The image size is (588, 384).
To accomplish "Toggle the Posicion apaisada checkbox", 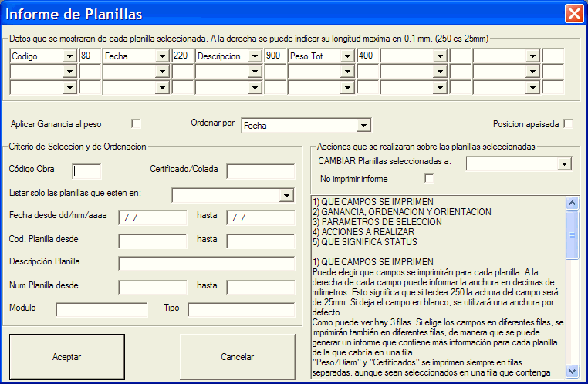I will (x=568, y=123).
